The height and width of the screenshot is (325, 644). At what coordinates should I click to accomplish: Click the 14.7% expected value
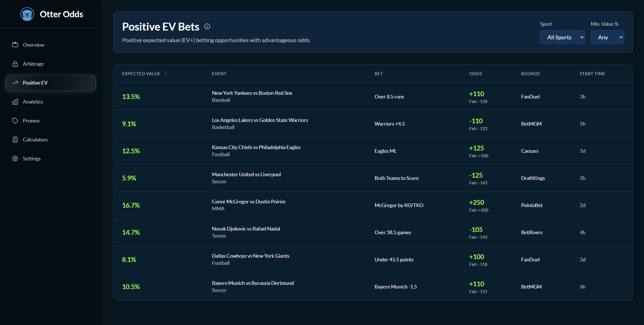(x=131, y=232)
